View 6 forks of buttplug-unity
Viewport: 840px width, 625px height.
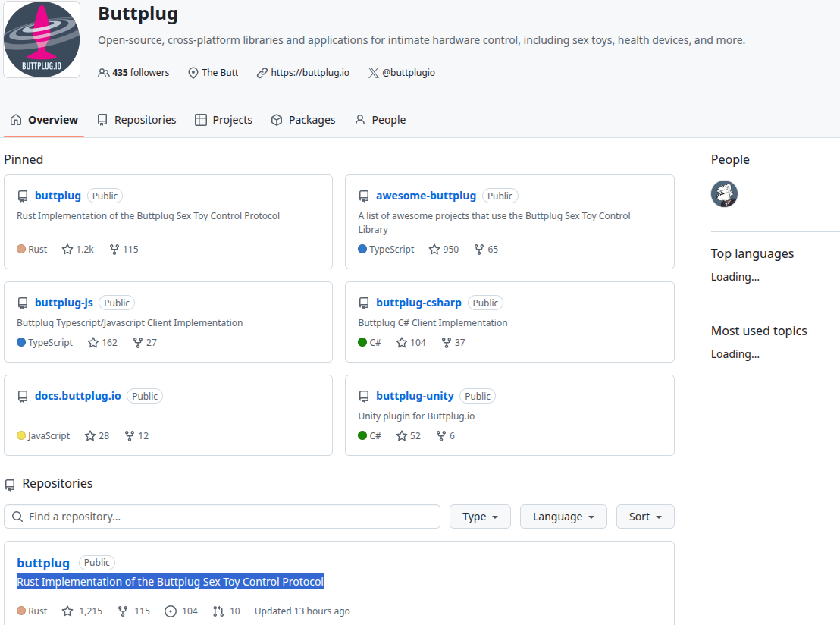click(x=446, y=436)
